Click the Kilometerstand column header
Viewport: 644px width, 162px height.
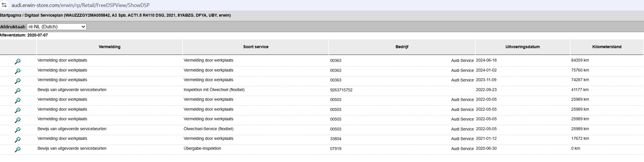tap(606, 47)
